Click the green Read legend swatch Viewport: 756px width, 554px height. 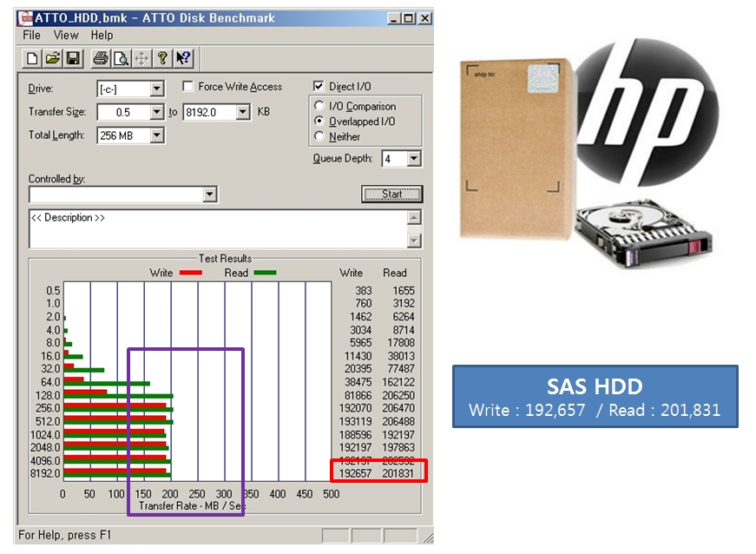tap(266, 273)
